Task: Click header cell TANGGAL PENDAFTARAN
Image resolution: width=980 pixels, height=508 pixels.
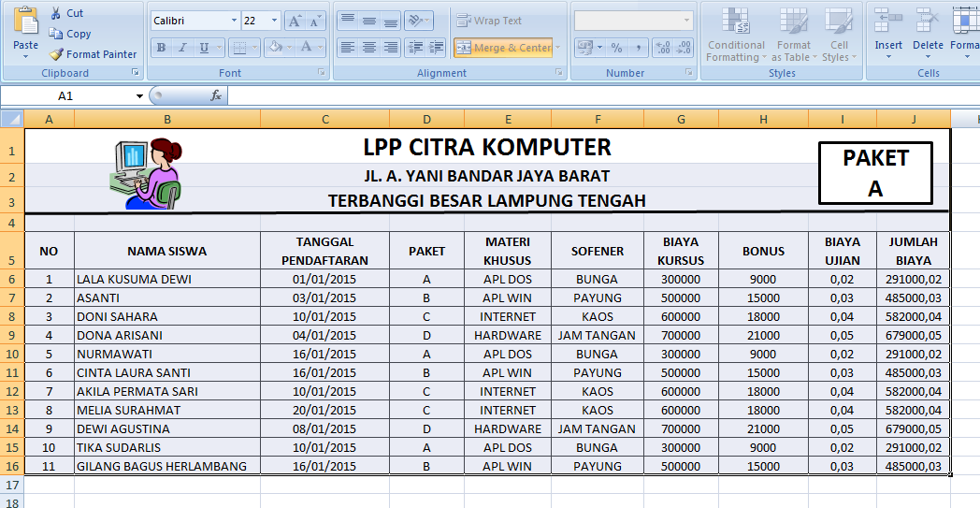Action: [x=325, y=250]
